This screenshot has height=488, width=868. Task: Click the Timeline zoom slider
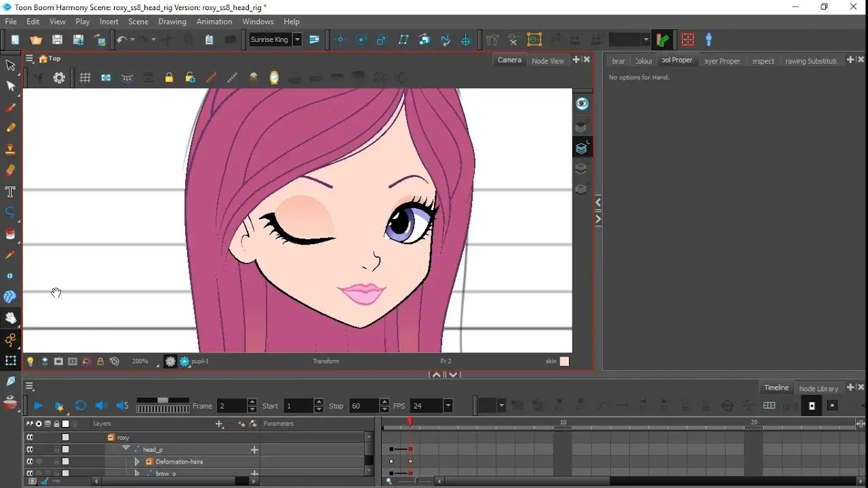(x=415, y=481)
